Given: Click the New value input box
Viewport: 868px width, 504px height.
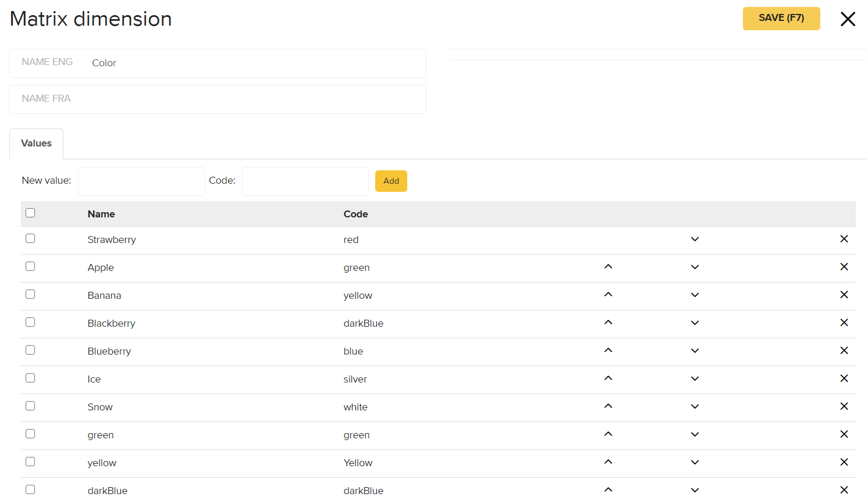Looking at the screenshot, I should tap(141, 181).
